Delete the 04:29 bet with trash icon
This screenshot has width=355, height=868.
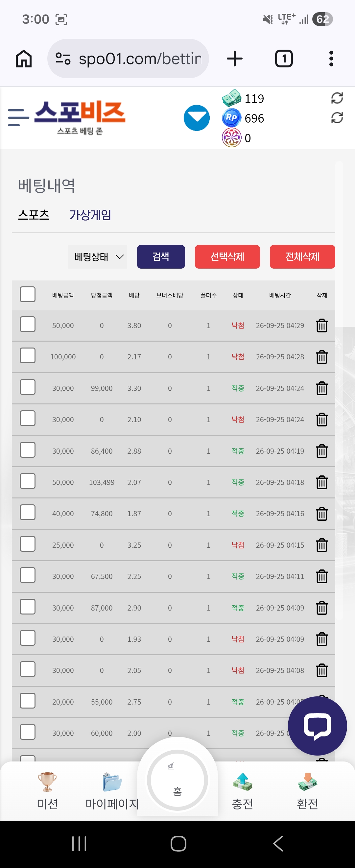click(322, 325)
